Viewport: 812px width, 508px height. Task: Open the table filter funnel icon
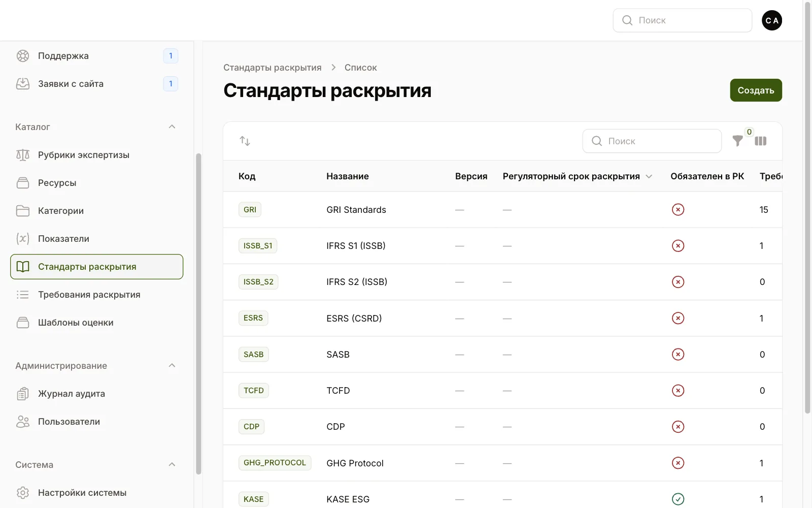coord(738,141)
